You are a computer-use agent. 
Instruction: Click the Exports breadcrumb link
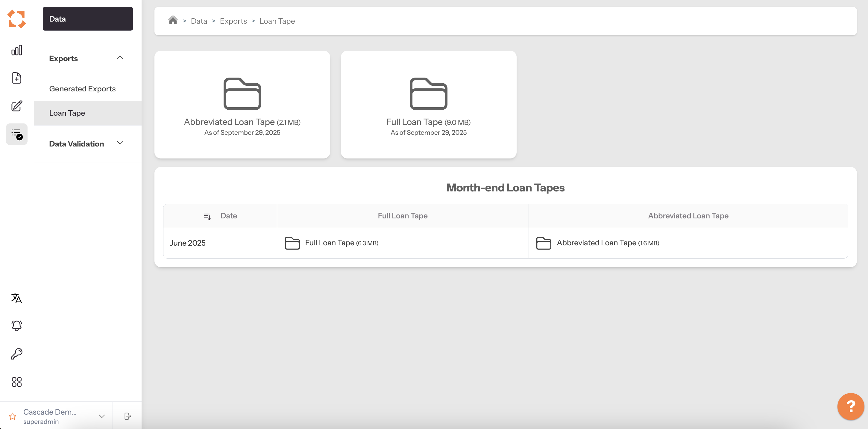[x=233, y=21]
